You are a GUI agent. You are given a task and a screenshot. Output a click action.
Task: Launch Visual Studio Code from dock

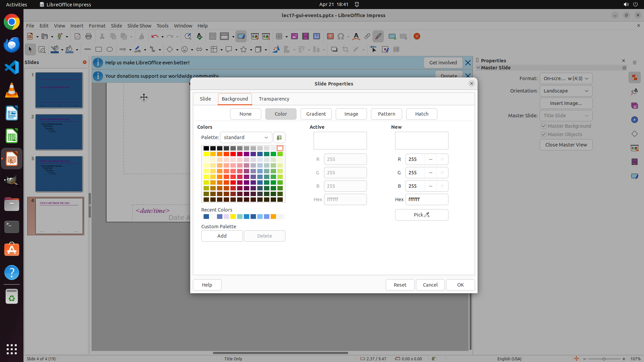click(x=12, y=67)
